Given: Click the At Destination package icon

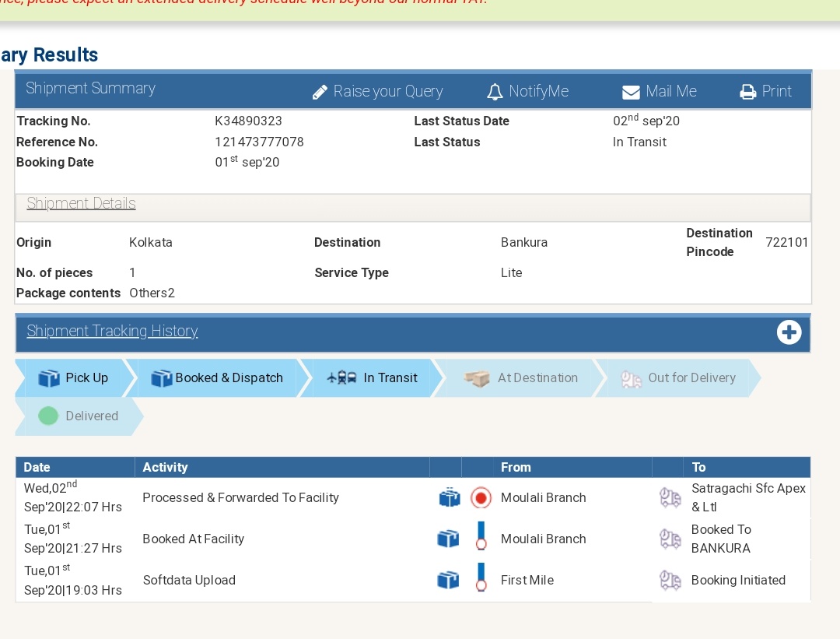Looking at the screenshot, I should (477, 378).
